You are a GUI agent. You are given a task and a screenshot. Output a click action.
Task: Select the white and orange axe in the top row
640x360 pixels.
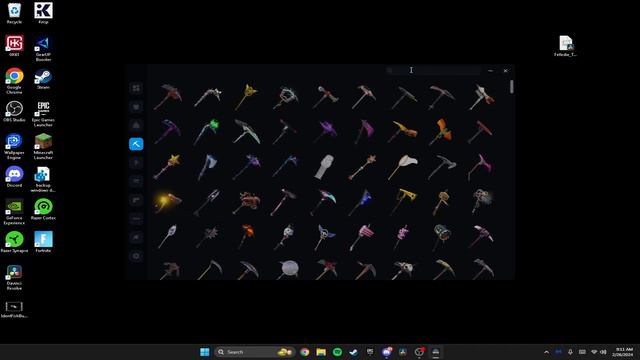[x=482, y=97]
